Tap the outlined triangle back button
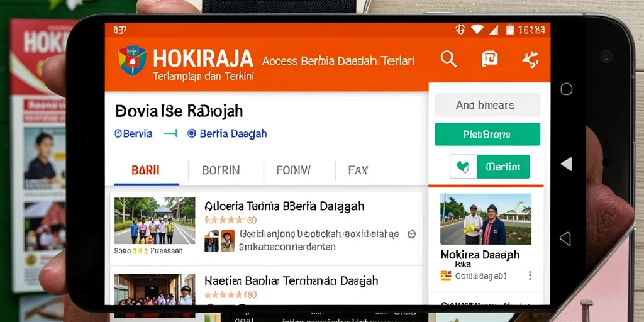Screen dimensions: 644x322 [x=565, y=238]
